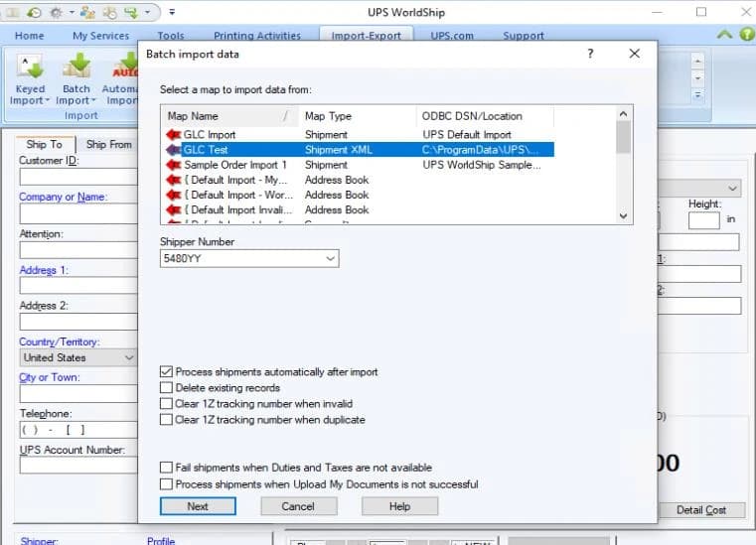Click the green branching arrows icon in quick access toolbar

(x=131, y=13)
